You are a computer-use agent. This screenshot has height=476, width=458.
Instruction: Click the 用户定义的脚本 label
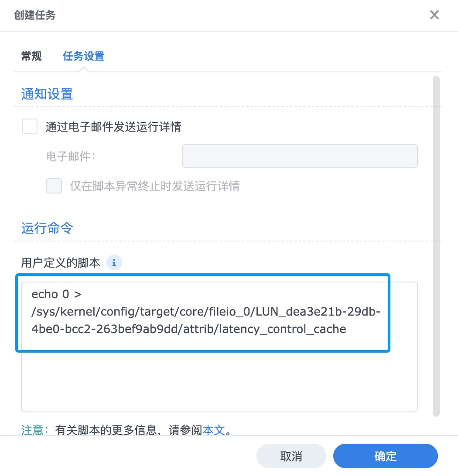(61, 263)
